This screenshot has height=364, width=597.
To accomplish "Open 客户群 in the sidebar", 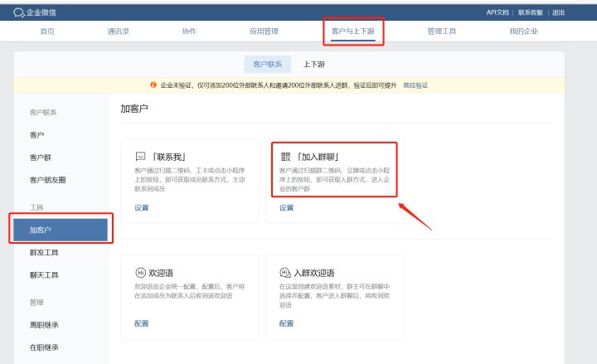I will coord(41,157).
